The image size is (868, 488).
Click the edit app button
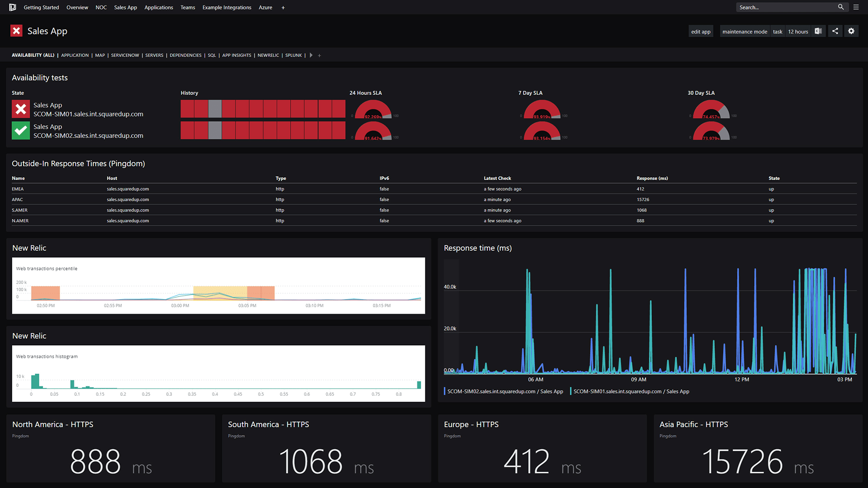[x=701, y=31]
